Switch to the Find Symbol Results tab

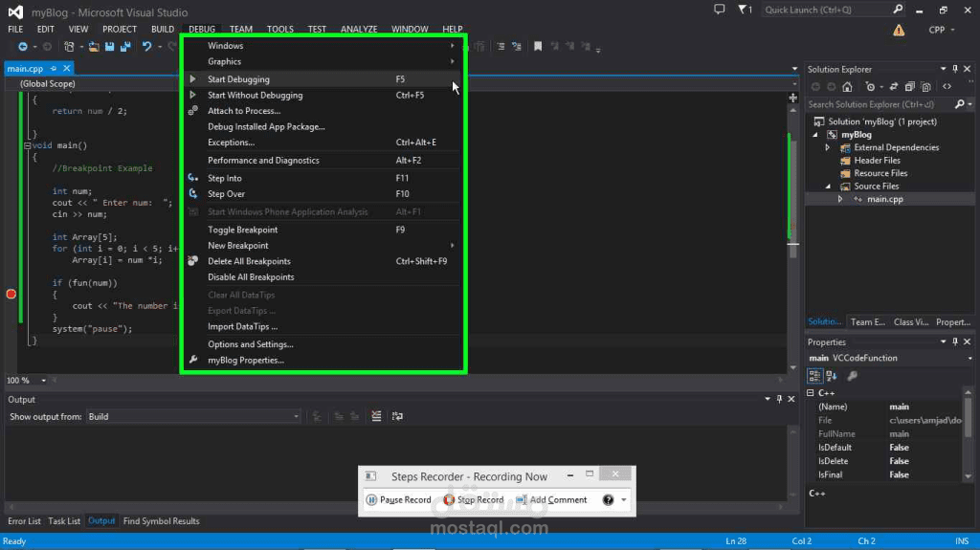161,520
